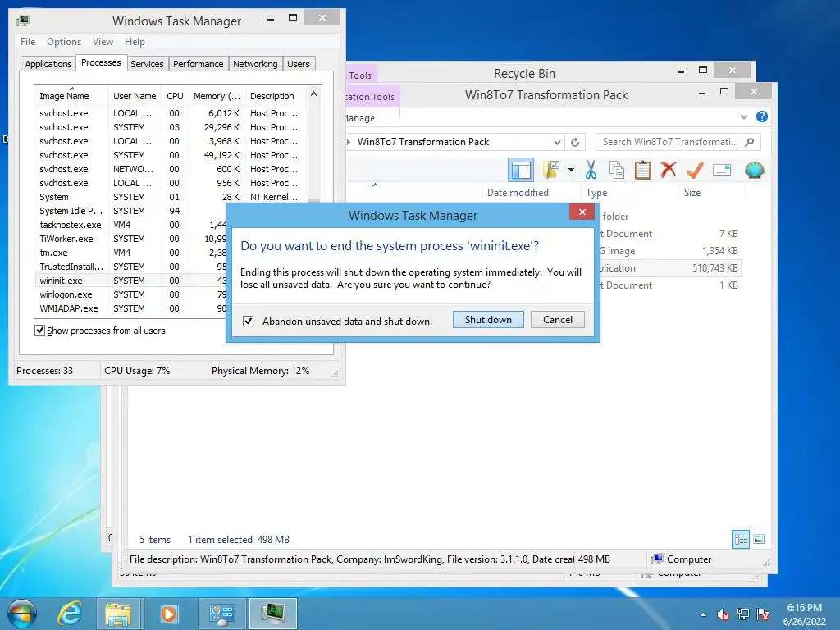Viewport: 840px width, 630px height.
Task: Click the Manage ribbon tab in Explorer
Action: 360,118
